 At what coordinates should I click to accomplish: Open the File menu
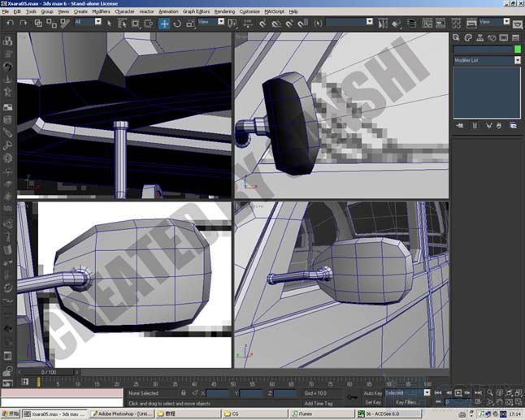click(6, 11)
